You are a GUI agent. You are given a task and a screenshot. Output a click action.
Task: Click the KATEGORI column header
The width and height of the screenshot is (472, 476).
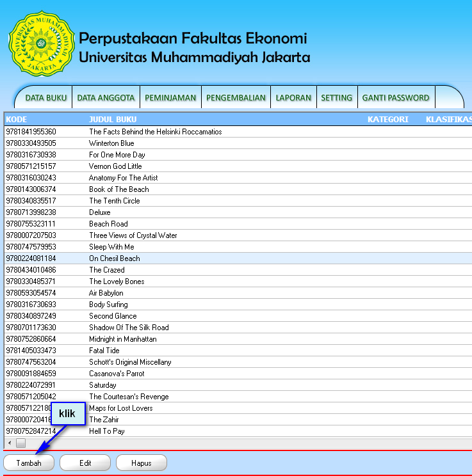tap(388, 119)
